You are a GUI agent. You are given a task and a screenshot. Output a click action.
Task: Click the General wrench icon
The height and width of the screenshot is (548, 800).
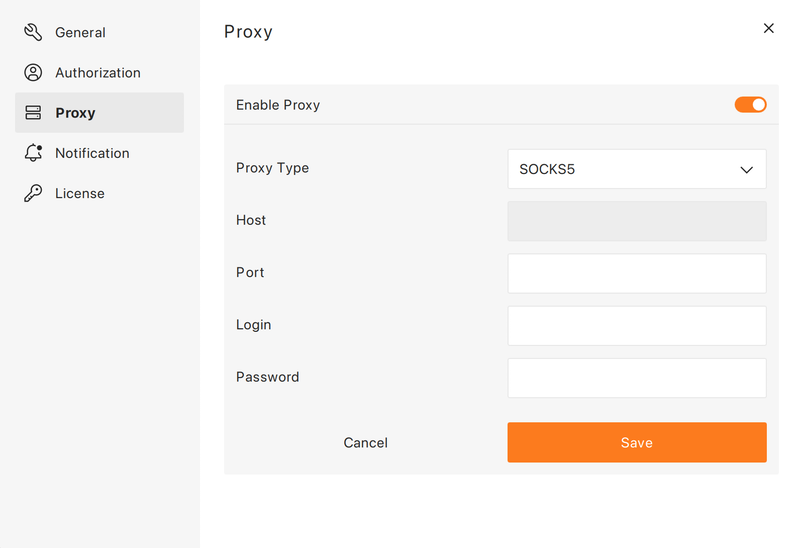point(33,32)
